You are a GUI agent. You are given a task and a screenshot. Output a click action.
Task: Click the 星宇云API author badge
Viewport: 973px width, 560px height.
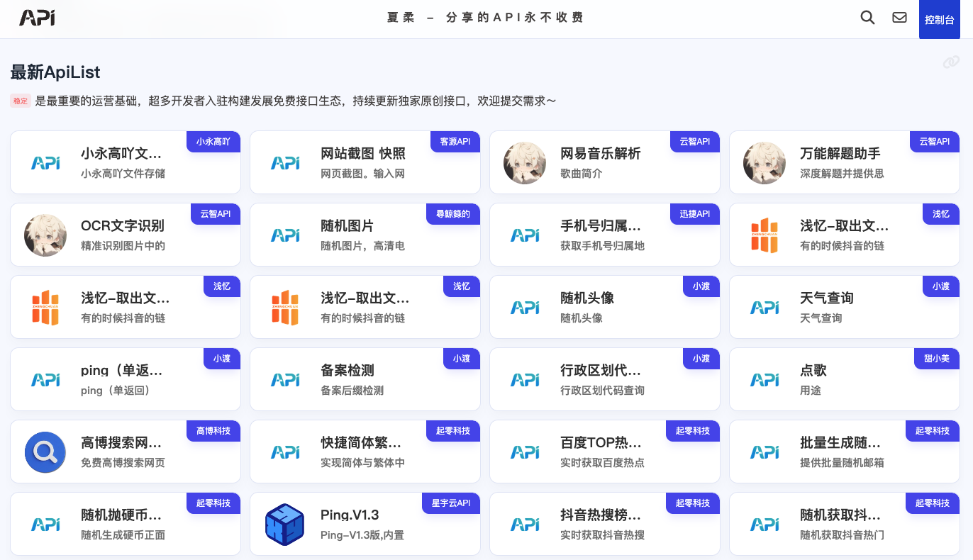tap(451, 503)
